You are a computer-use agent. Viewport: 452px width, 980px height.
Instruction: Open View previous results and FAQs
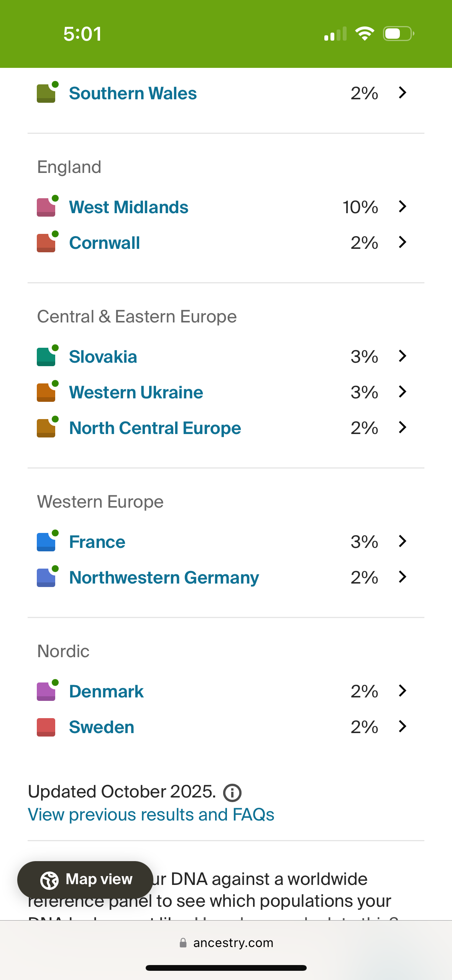pos(151,815)
